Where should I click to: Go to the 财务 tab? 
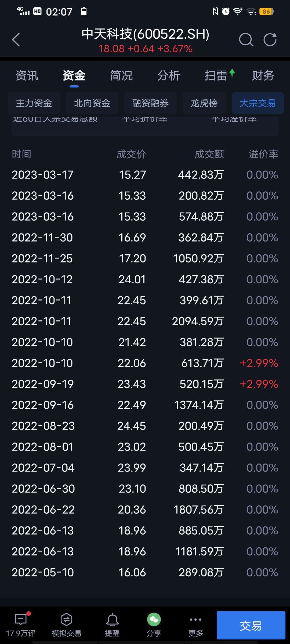[263, 76]
